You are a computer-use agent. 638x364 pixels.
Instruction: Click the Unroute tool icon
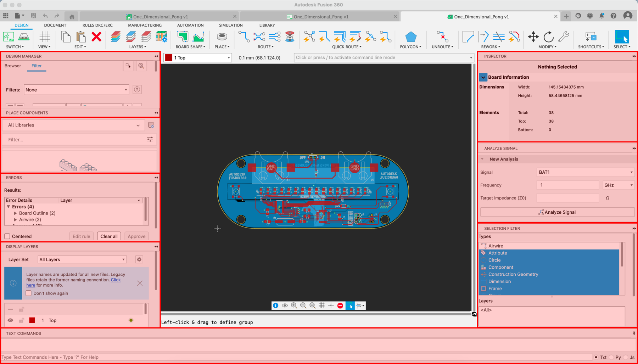(x=442, y=37)
